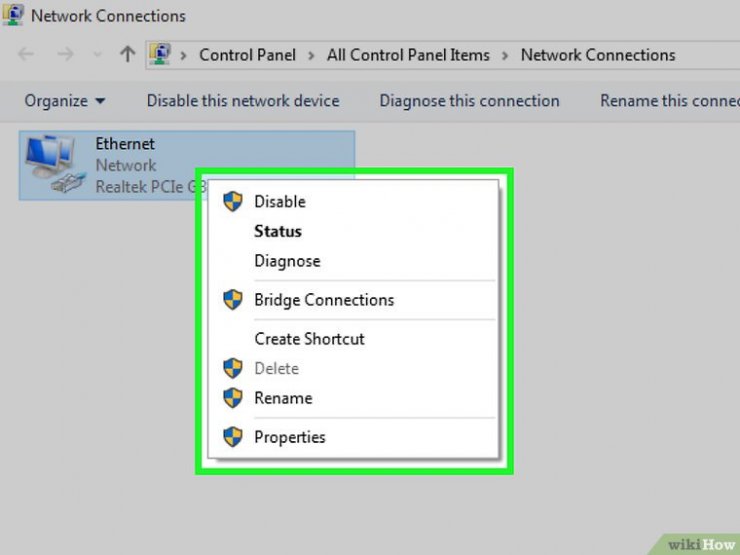Open All Control Panel Items breadcrumb

tap(408, 55)
